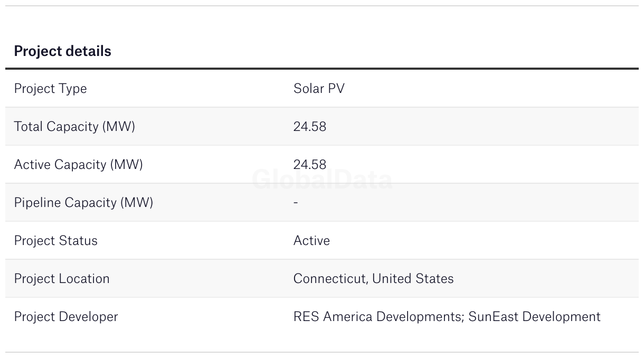Screen dimensions: 644x358
Task: Select the Pipeline Capacity (MW) label
Action: [x=83, y=203]
